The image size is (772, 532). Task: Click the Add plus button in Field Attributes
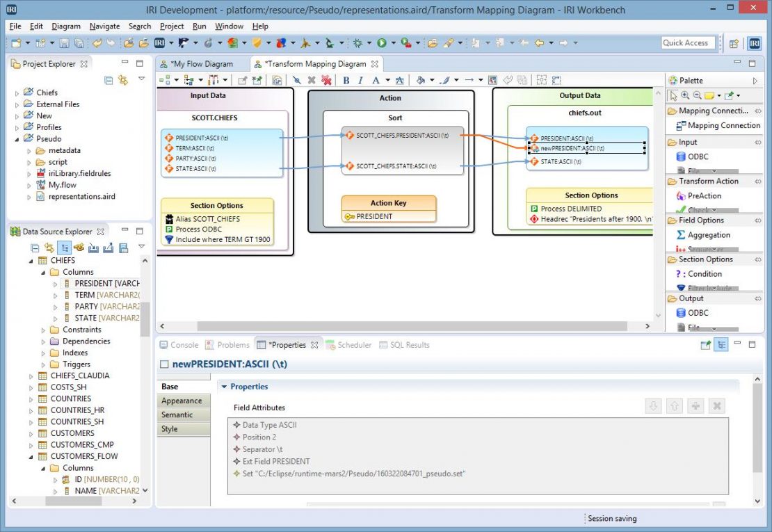695,406
